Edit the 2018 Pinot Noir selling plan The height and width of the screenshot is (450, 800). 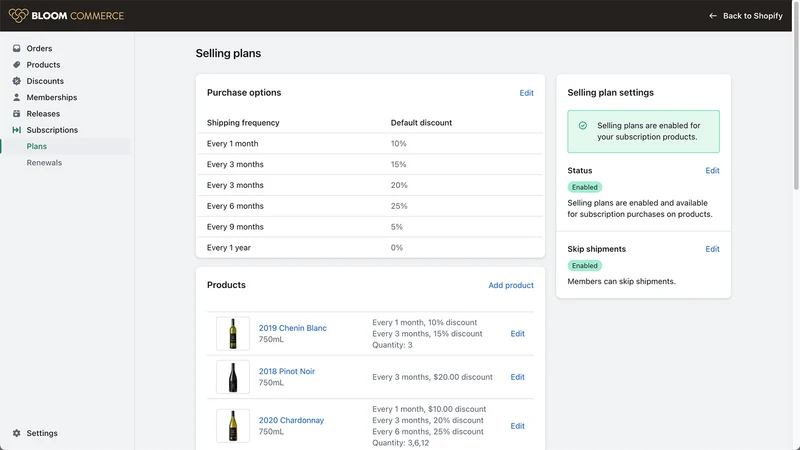pos(517,377)
